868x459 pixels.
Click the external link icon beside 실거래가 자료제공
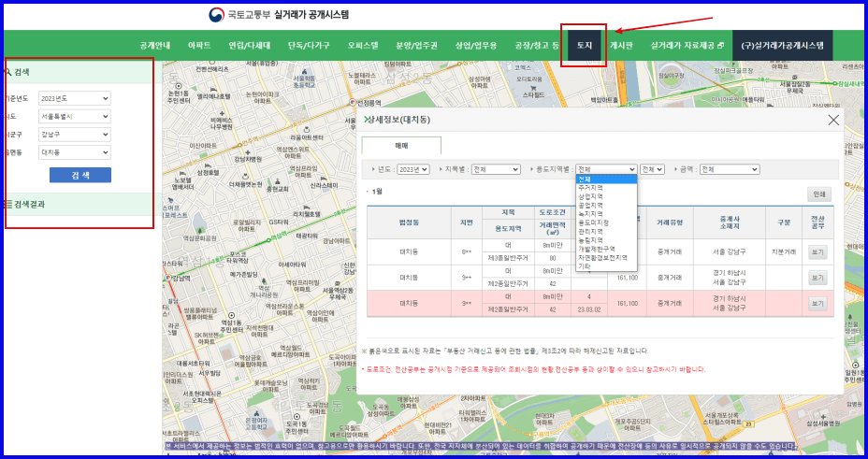[720, 46]
